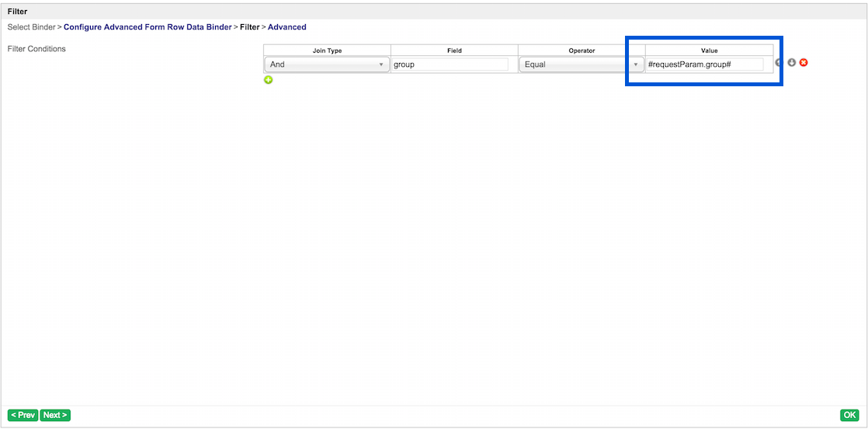Click the Operator column header
868x429 pixels.
[582, 51]
